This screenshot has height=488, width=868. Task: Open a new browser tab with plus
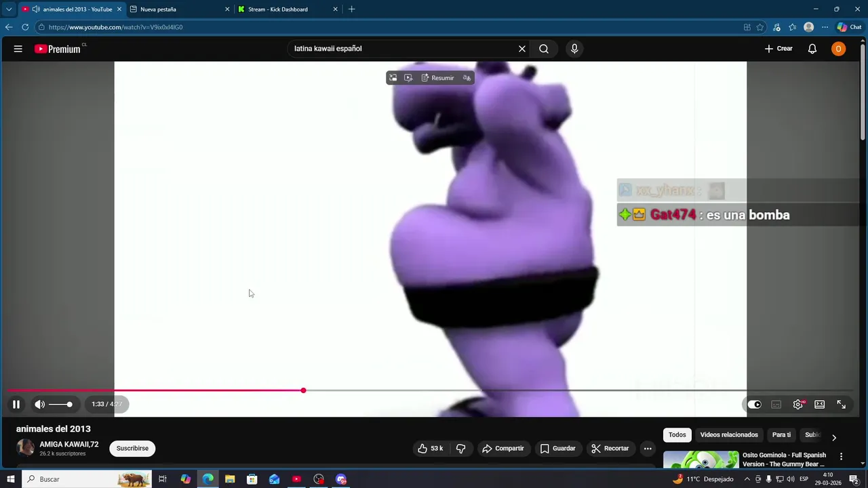(x=351, y=9)
